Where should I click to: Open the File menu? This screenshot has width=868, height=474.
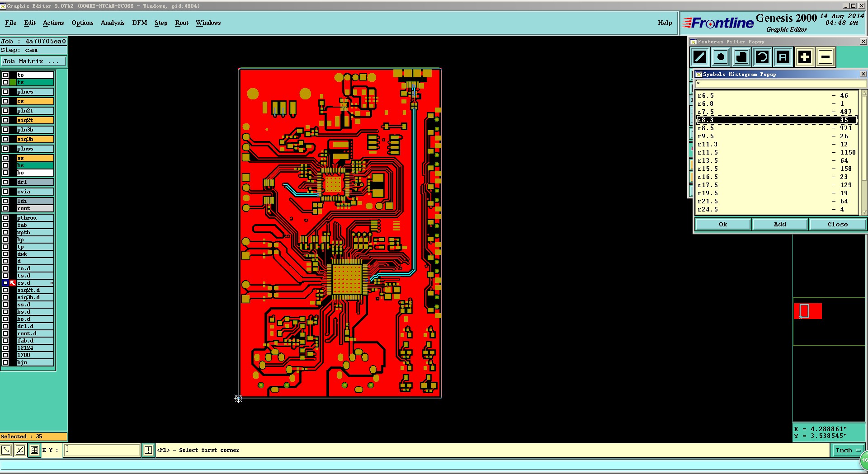(11, 23)
